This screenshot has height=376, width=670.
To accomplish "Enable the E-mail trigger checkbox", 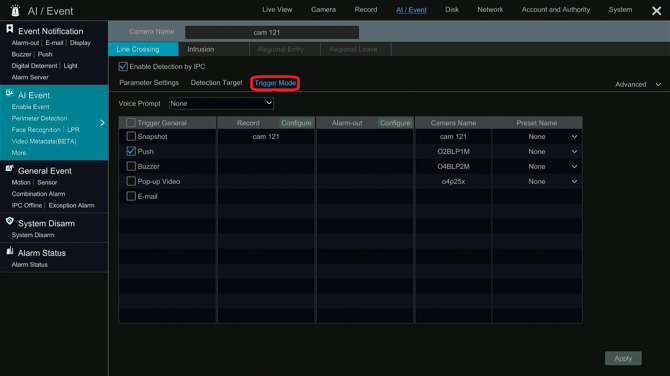I will click(x=131, y=196).
